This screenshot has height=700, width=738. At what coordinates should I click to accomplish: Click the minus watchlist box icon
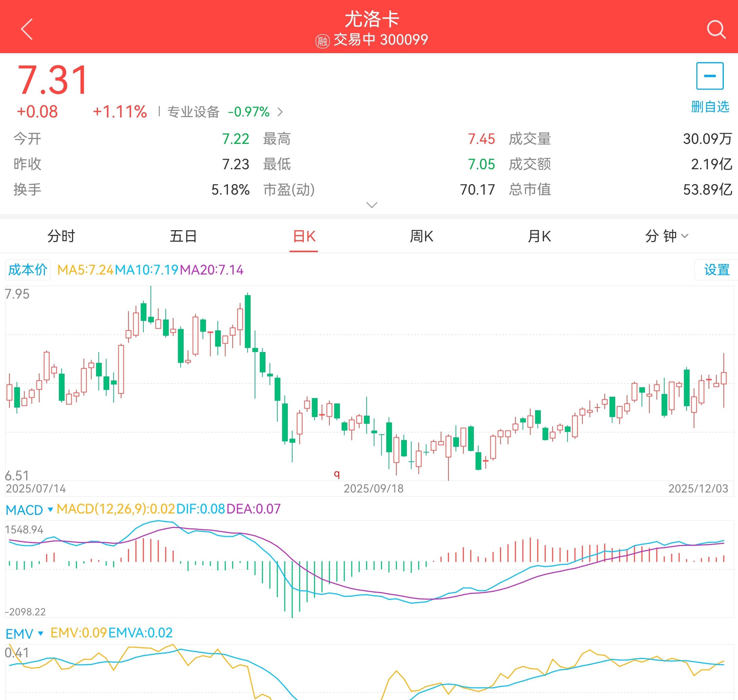pyautogui.click(x=709, y=76)
